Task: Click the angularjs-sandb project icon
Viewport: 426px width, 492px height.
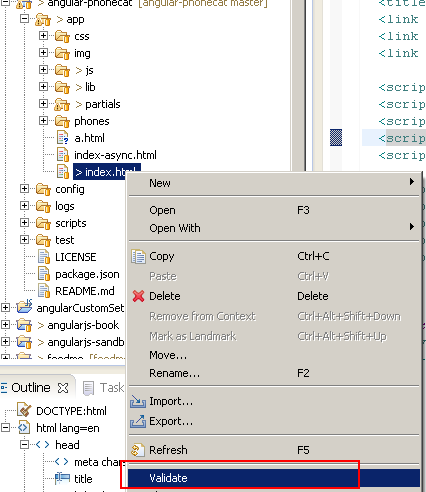Action: click(x=24, y=342)
